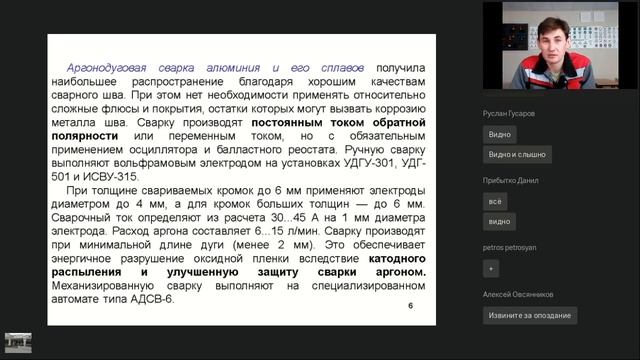640x360 pixels.
Task: Click Прибытко Данил's lowercase "видно" message
Action: point(499,222)
